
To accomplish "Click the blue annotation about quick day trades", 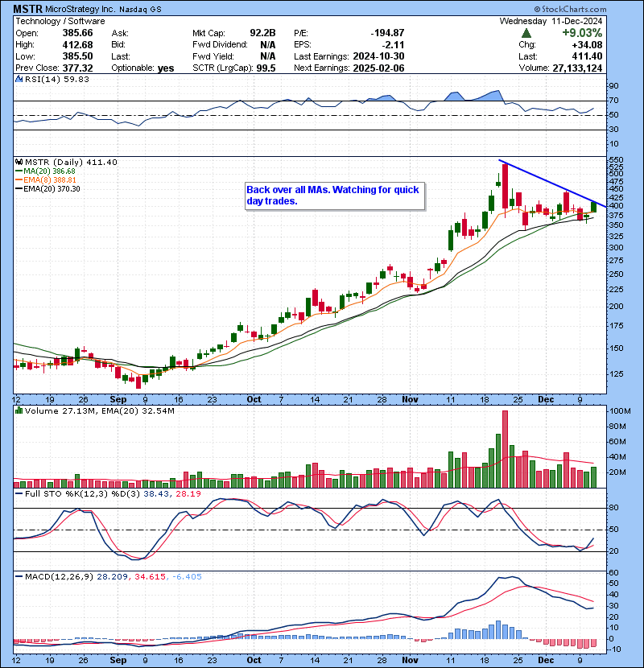I will click(x=335, y=196).
